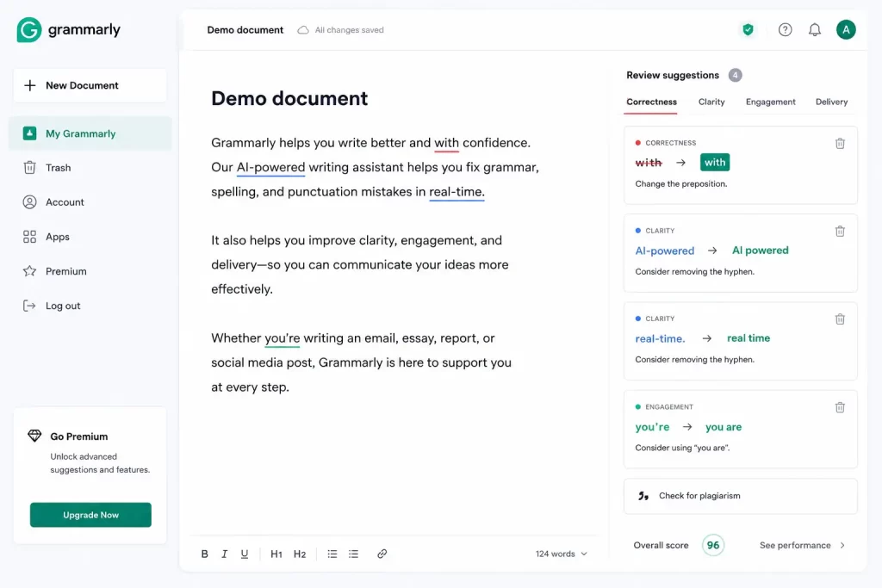Click the Apps grid icon
The height and width of the screenshot is (588, 882).
coord(30,237)
